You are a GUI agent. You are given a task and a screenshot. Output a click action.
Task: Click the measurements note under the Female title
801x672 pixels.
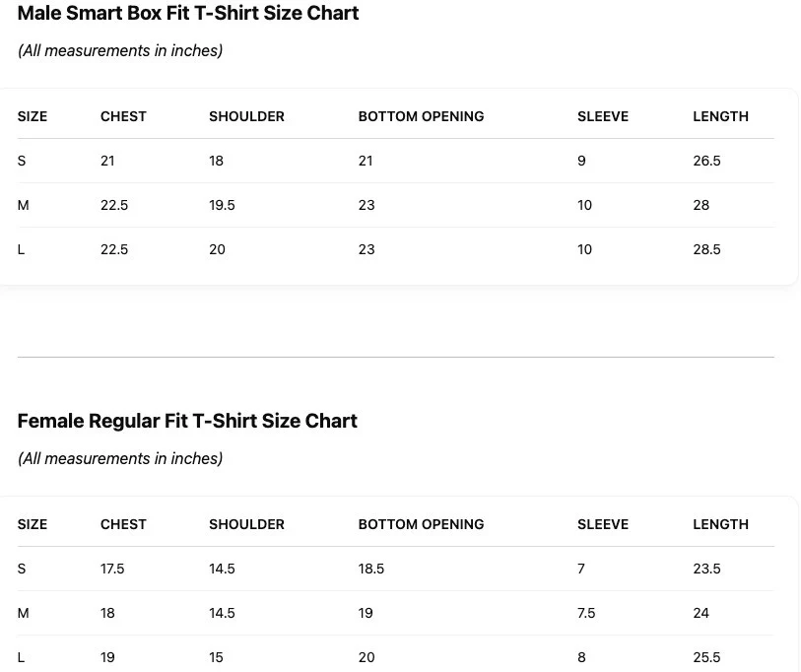(120, 458)
